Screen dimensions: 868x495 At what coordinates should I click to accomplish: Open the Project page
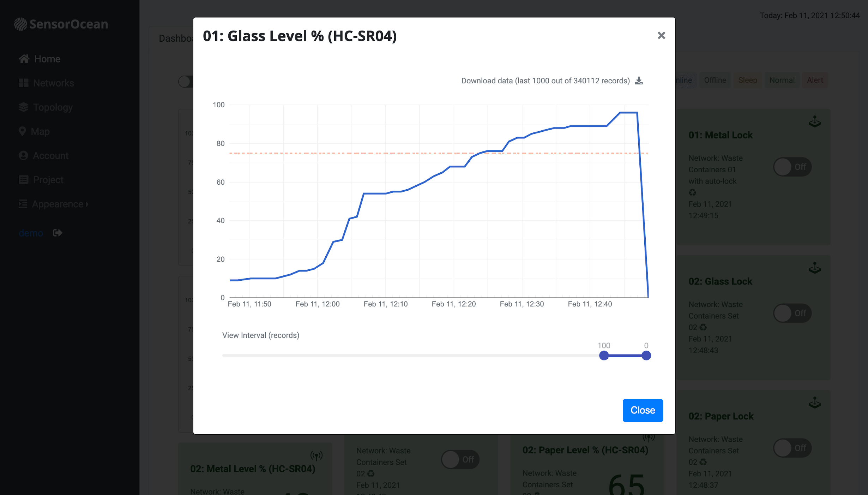coord(48,180)
